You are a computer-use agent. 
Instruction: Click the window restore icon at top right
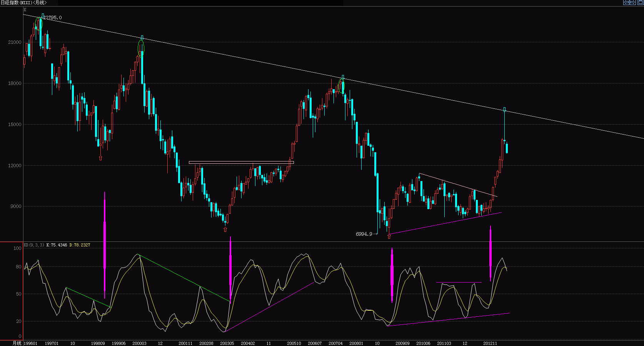coord(640,2)
